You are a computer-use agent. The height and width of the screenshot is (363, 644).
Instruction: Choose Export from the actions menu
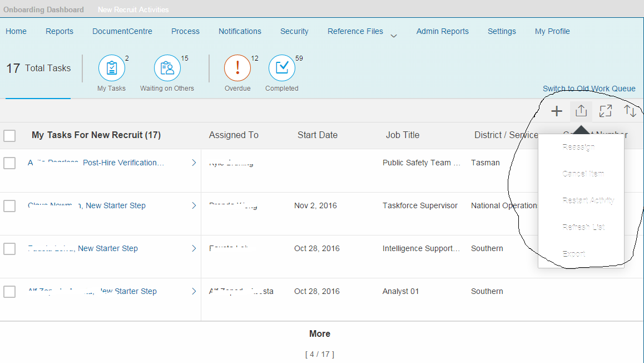574,254
